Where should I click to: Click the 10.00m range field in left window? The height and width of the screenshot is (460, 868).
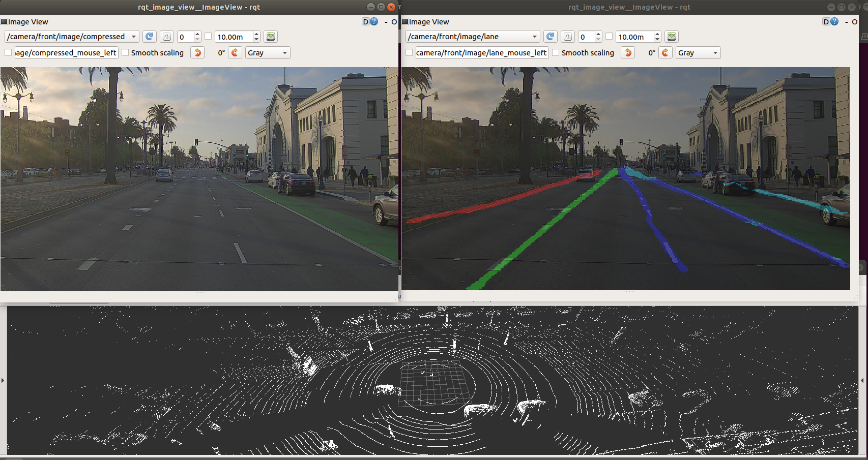[x=234, y=37]
